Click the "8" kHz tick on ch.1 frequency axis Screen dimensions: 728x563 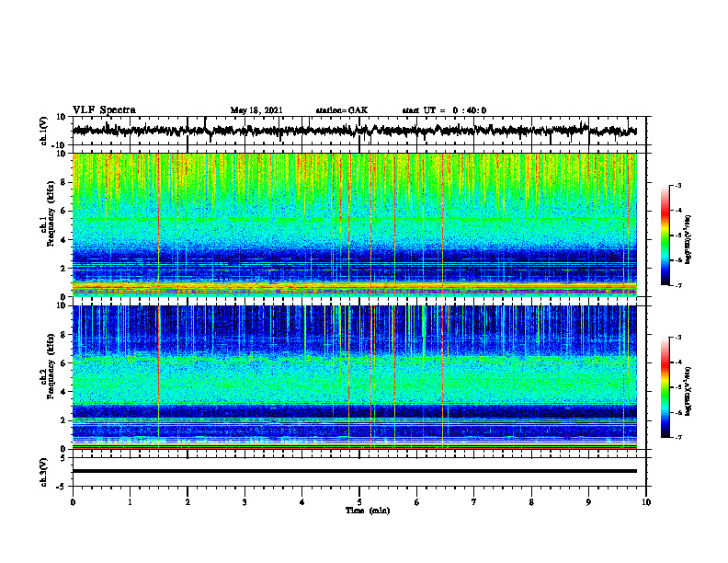(x=63, y=182)
